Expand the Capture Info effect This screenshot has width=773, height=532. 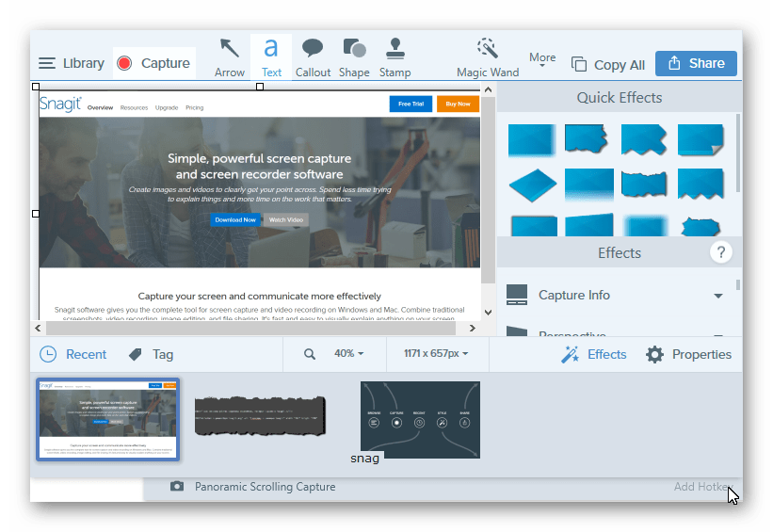click(x=718, y=296)
